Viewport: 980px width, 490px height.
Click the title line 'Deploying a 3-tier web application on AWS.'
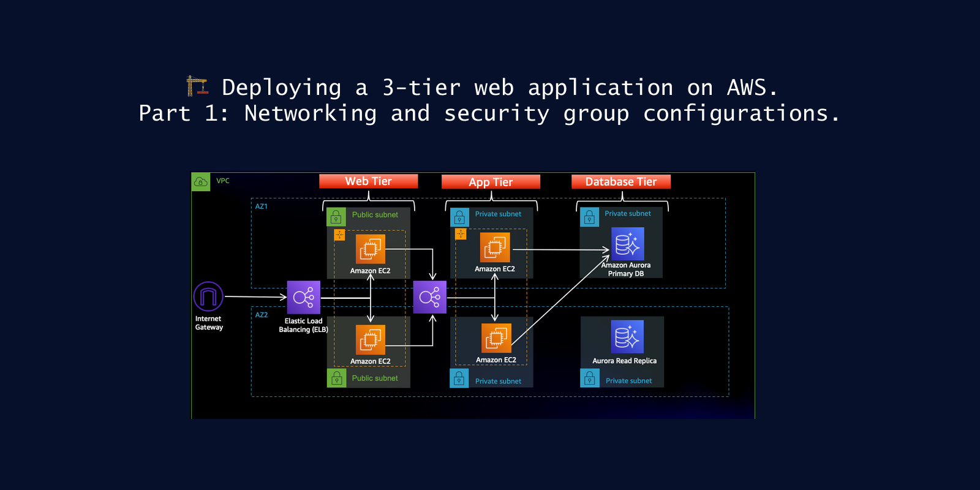click(500, 88)
